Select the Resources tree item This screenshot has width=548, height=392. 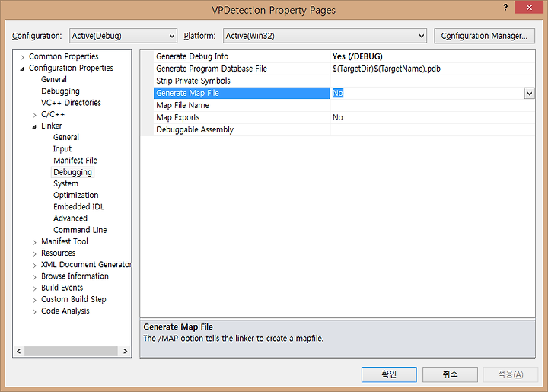tap(58, 253)
